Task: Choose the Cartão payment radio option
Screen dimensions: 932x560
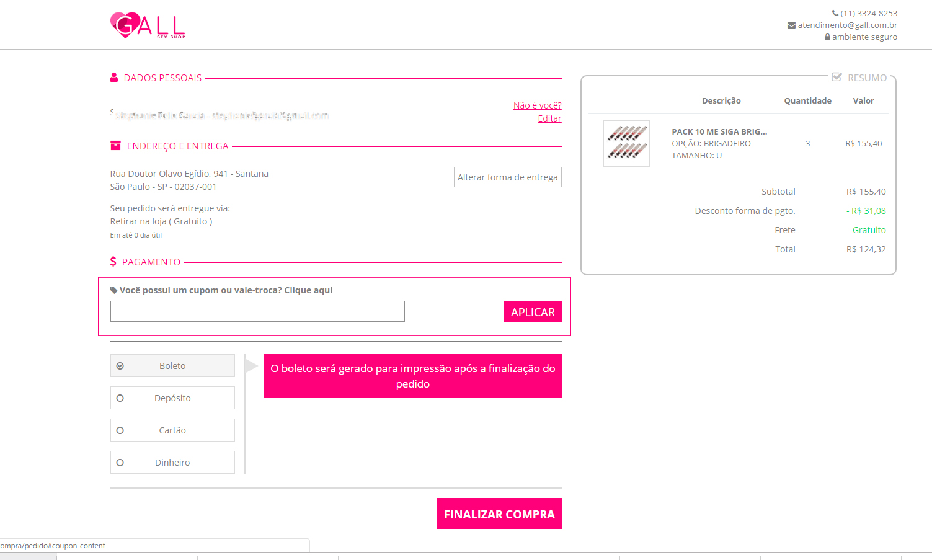Action: tap(120, 430)
